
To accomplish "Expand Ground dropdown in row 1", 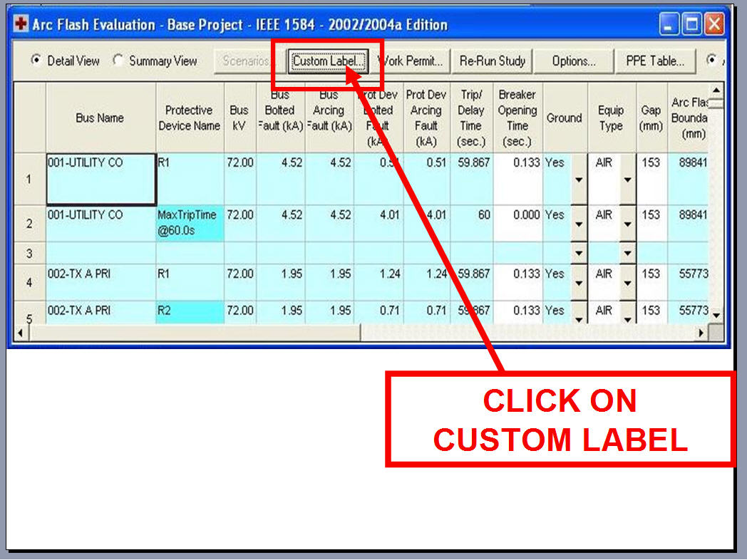I will (x=578, y=179).
